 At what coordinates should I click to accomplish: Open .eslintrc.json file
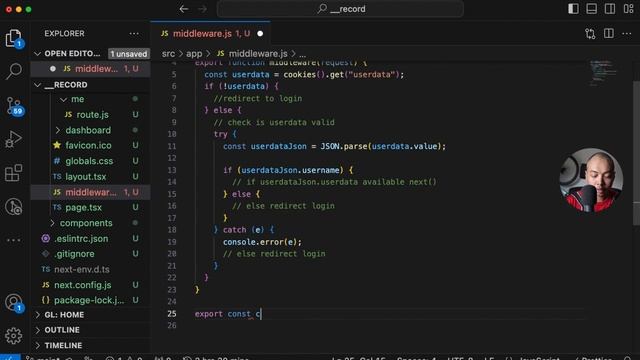91,238
